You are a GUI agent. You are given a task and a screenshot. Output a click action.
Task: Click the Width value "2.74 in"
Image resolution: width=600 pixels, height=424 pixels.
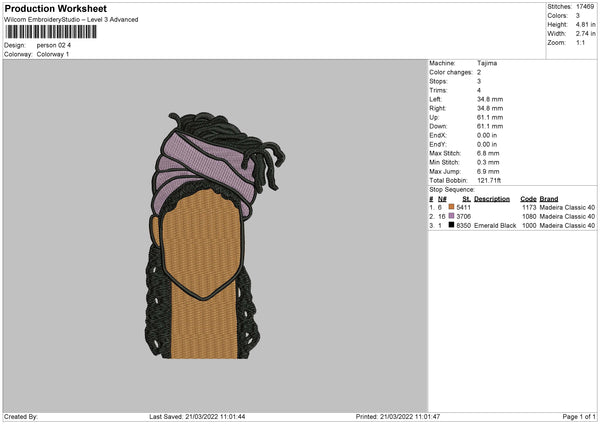coord(585,34)
